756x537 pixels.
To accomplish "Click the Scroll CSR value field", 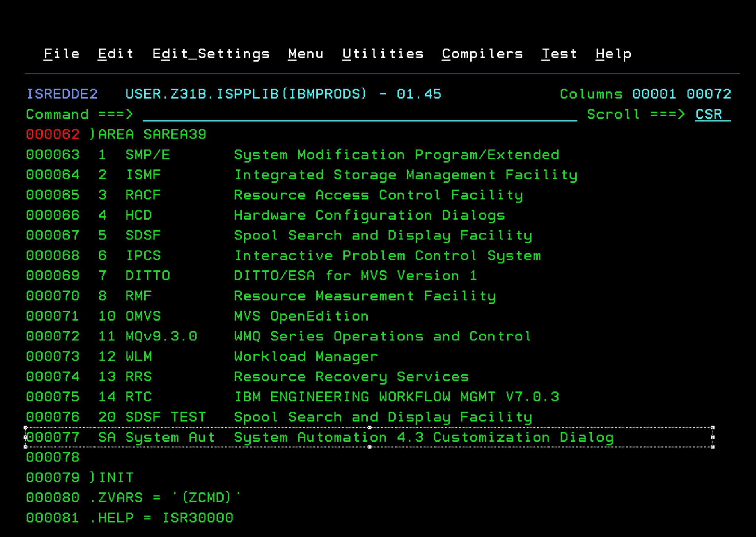I will click(x=712, y=114).
